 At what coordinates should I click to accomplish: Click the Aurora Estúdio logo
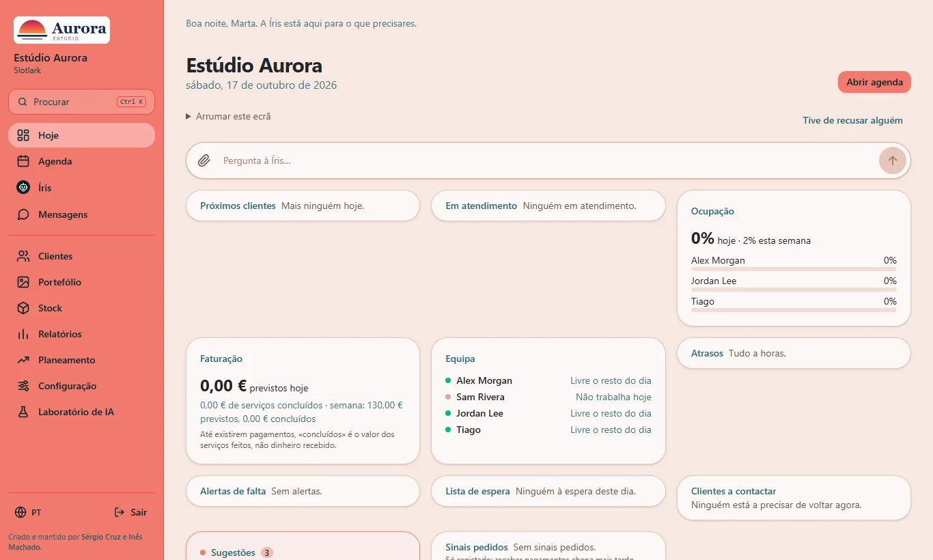[x=61, y=30]
